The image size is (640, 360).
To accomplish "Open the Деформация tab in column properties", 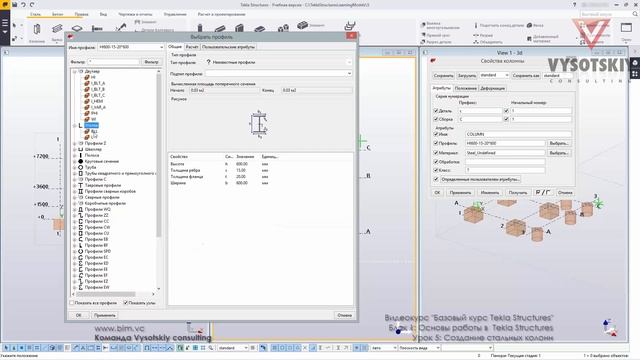I will point(492,88).
